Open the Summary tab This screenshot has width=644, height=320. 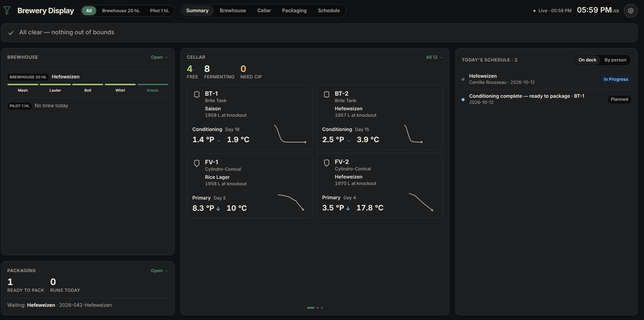[197, 11]
